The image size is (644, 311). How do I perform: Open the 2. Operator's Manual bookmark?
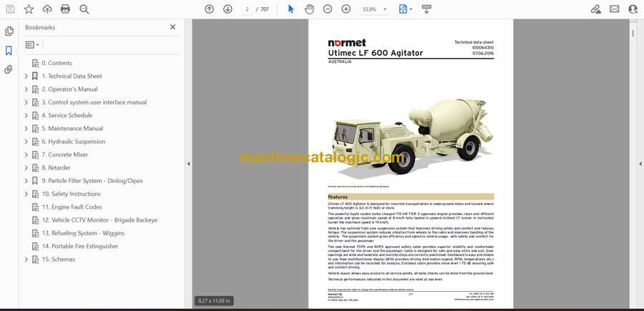pyautogui.click(x=70, y=89)
